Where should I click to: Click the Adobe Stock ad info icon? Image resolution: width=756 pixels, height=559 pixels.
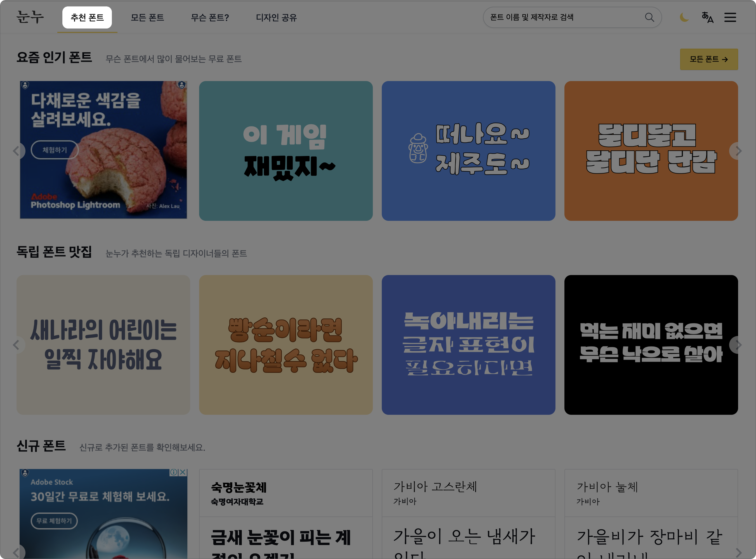coord(174,472)
